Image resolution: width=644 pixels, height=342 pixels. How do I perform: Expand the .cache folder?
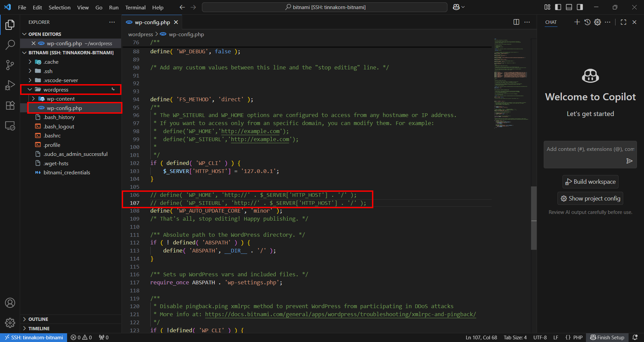point(30,62)
